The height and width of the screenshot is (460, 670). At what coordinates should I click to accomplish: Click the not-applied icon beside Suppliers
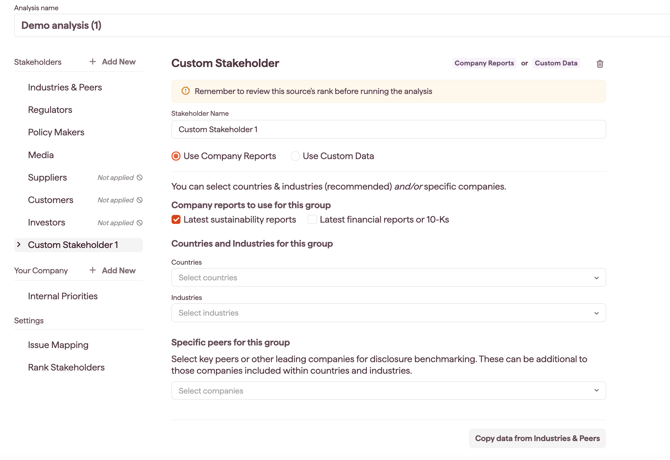(140, 178)
